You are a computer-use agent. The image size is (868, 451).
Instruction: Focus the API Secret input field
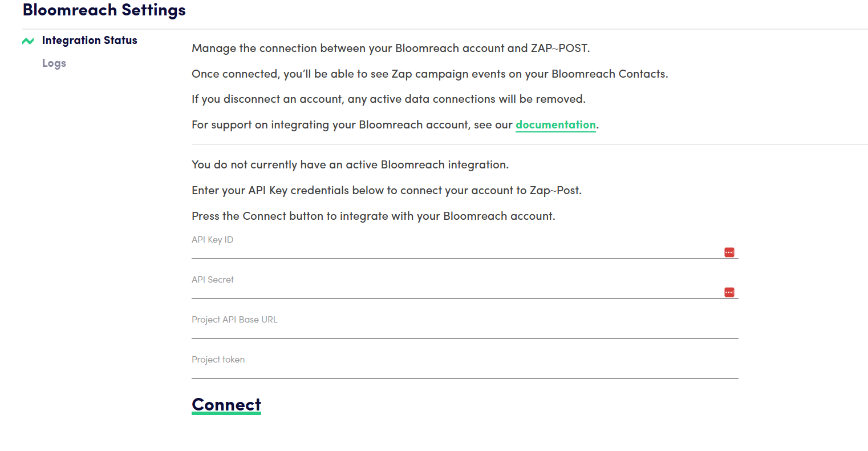[399, 291]
